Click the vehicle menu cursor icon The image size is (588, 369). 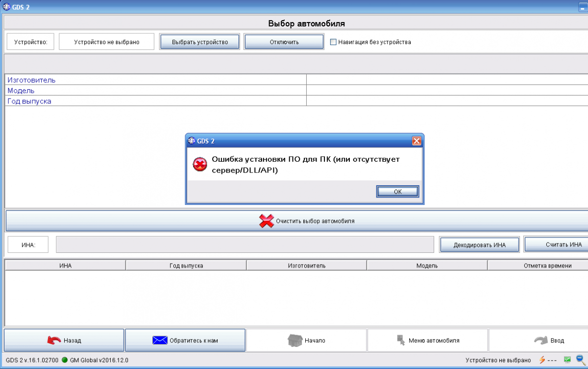(x=400, y=340)
